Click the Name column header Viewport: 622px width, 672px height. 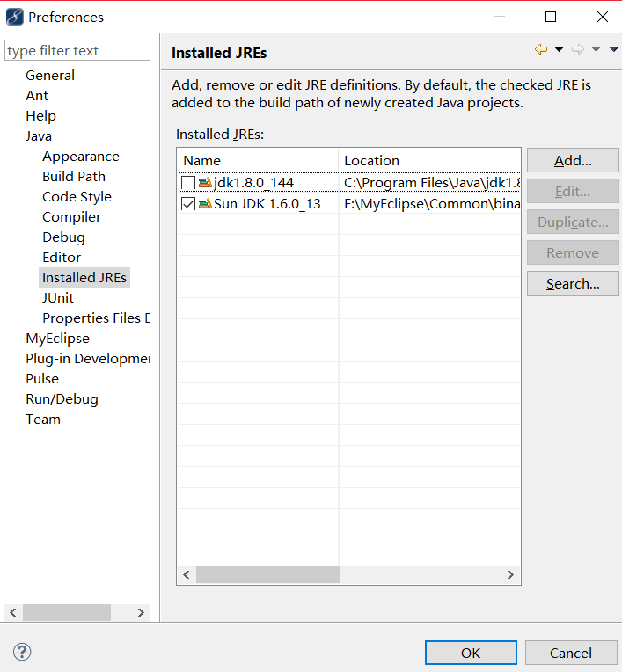point(258,161)
